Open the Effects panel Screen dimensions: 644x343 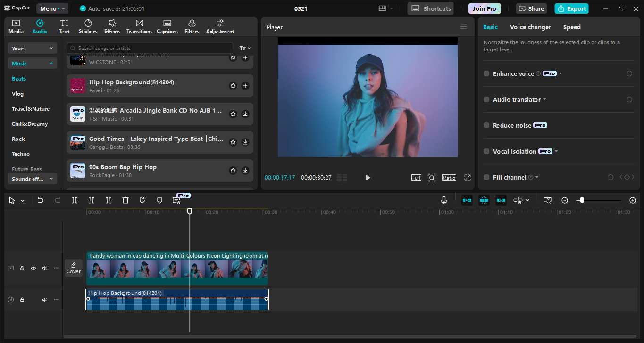coord(112,26)
